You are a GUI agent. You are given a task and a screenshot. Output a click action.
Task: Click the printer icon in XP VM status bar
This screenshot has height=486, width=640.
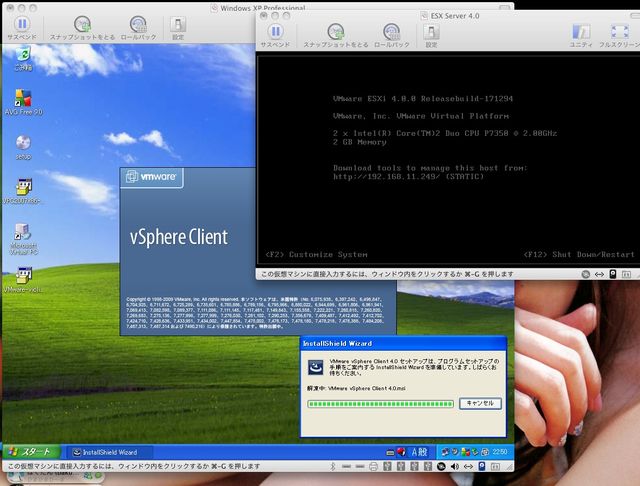tap(373, 466)
